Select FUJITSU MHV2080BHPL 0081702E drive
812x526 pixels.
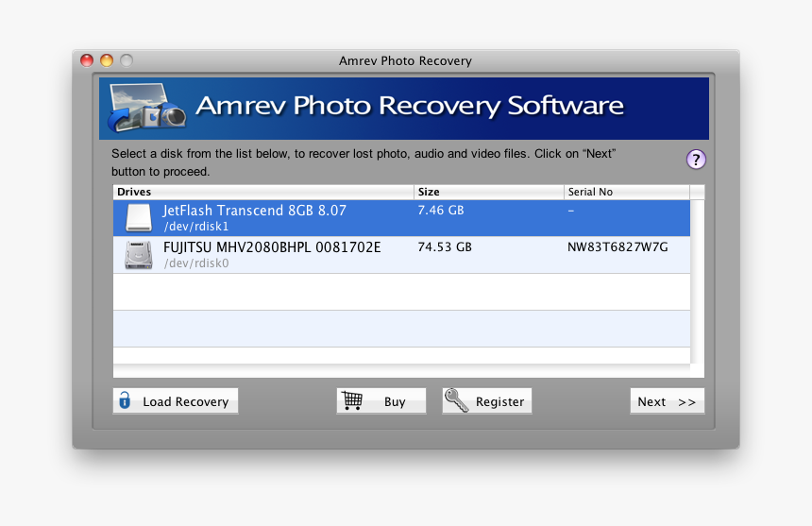pos(402,255)
